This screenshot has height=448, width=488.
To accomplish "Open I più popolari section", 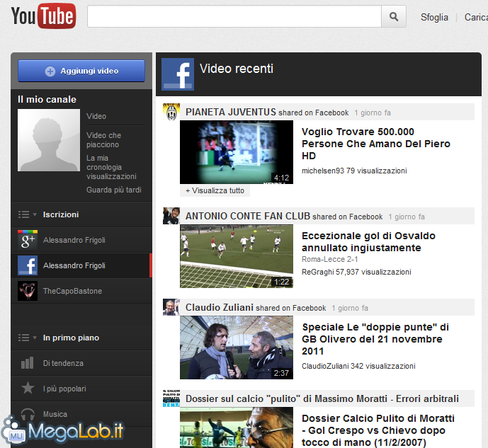I will tap(81, 389).
